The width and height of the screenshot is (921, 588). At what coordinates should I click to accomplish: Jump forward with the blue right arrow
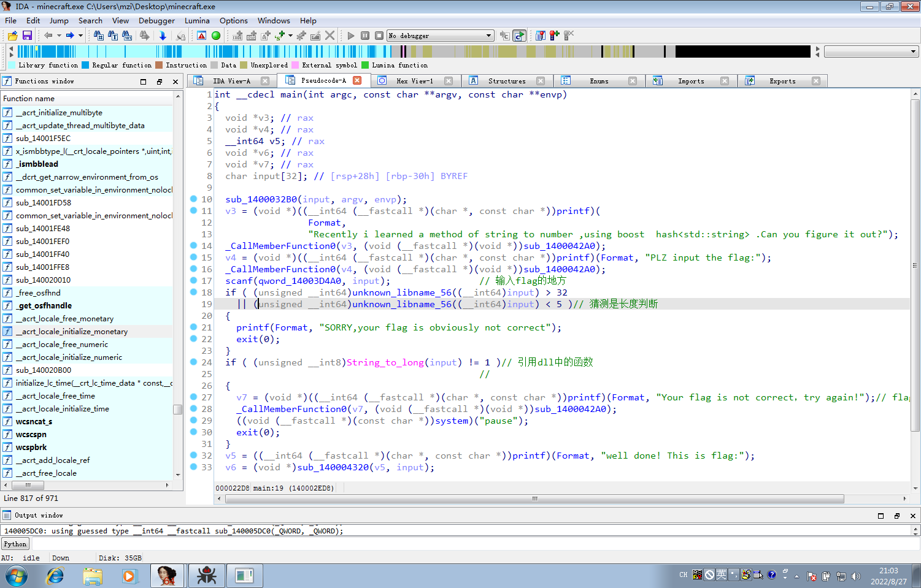click(x=70, y=36)
